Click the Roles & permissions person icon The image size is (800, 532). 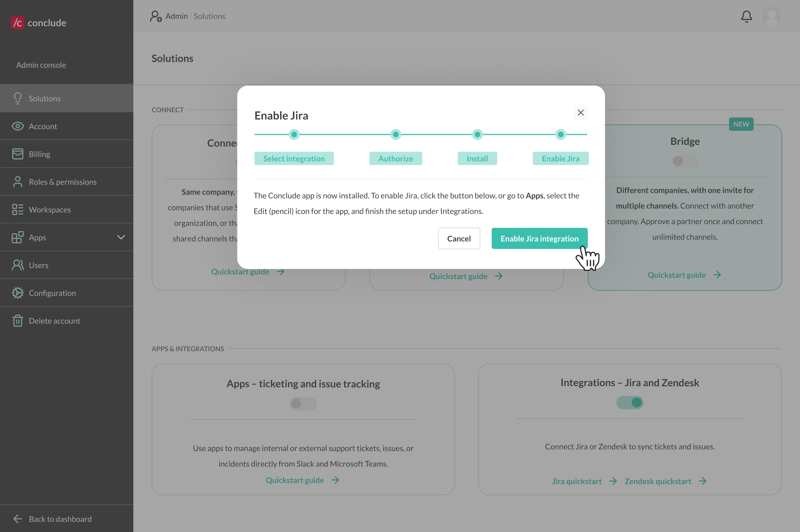[17, 182]
